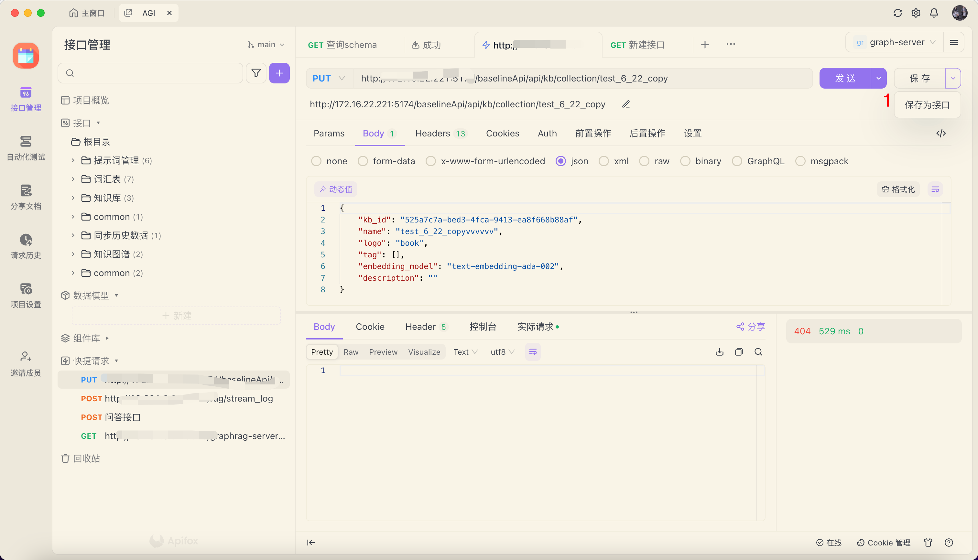
Task: Click 邀请成员 in the sidebar
Action: click(26, 364)
